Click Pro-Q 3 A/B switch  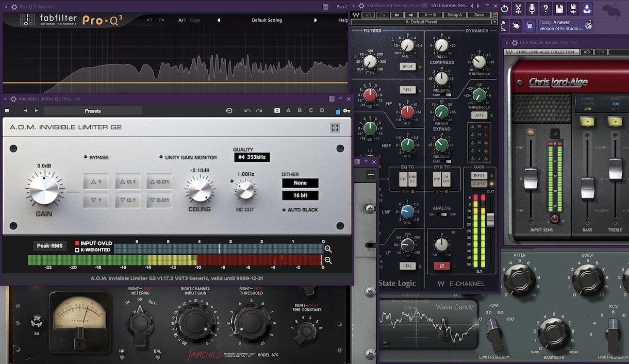coord(182,20)
